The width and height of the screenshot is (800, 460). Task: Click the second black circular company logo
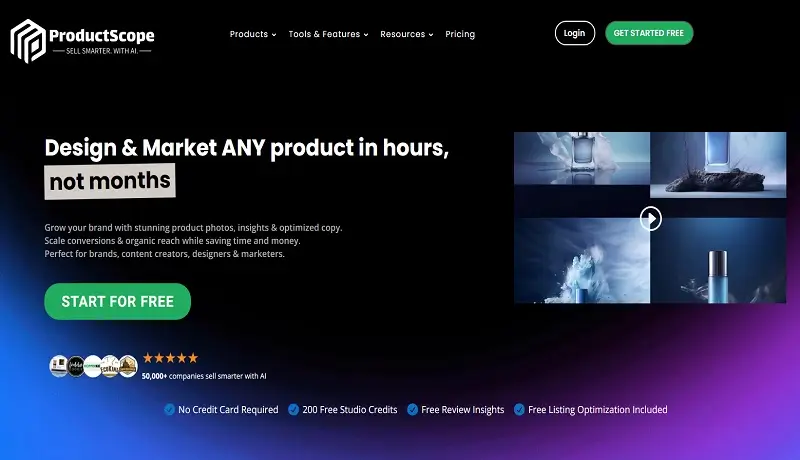(76, 366)
